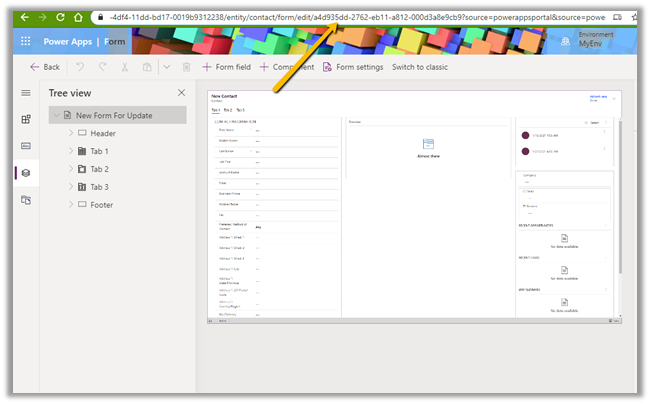Screen dimensions: 650x404
Task: Open the Components pane from left rail
Action: click(x=26, y=119)
